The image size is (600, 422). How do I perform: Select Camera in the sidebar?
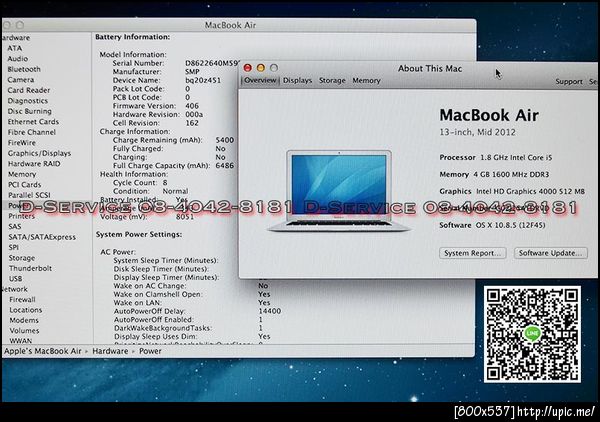pos(21,80)
